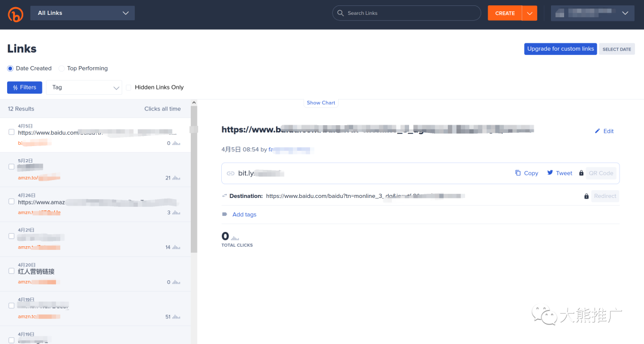Click the Copy icon
Viewport: 644px width, 344px height.
click(518, 173)
